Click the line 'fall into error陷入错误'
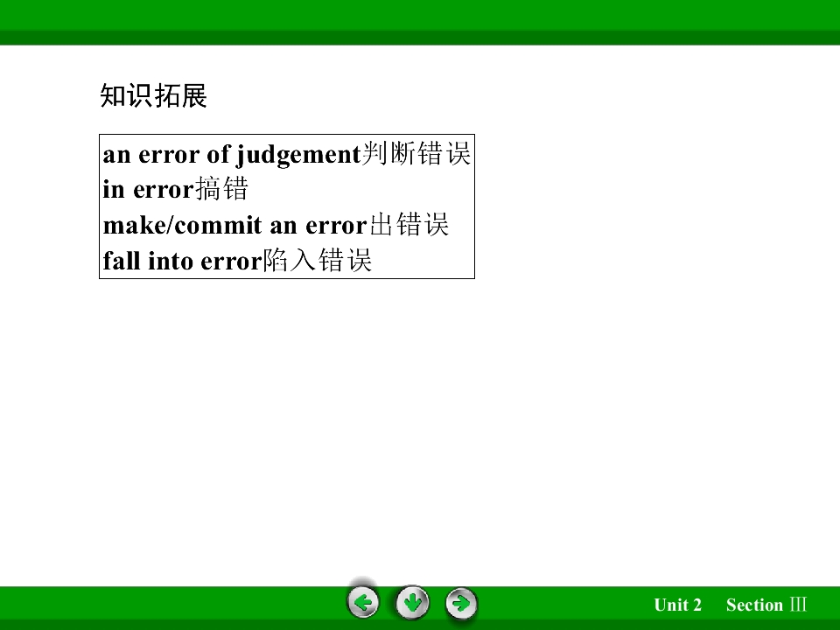840x630 pixels. click(x=237, y=261)
